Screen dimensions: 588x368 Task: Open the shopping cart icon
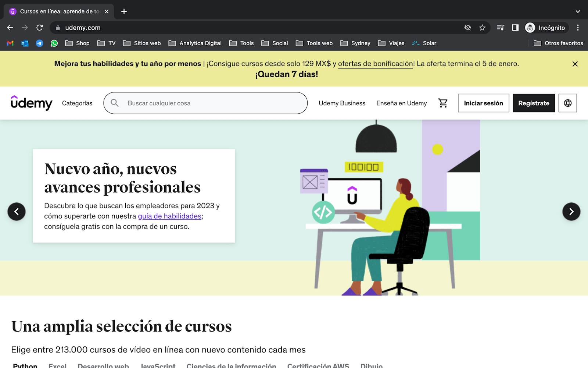[x=443, y=103]
